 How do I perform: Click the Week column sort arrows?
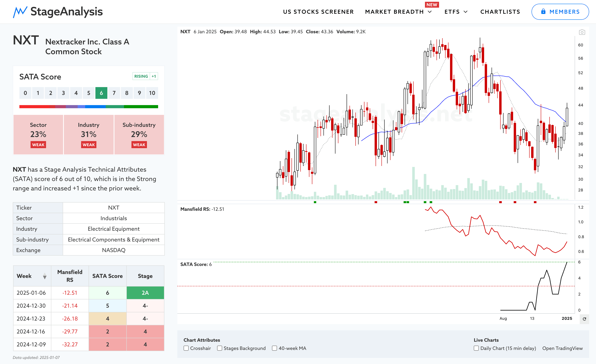45,276
